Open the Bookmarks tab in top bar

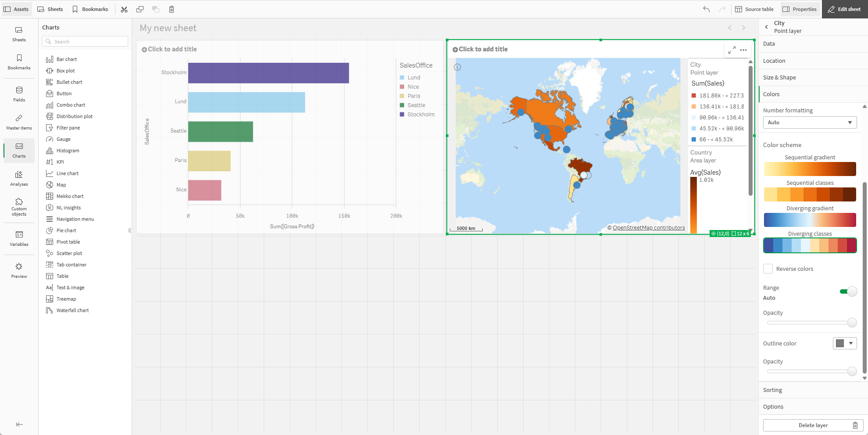pos(90,9)
